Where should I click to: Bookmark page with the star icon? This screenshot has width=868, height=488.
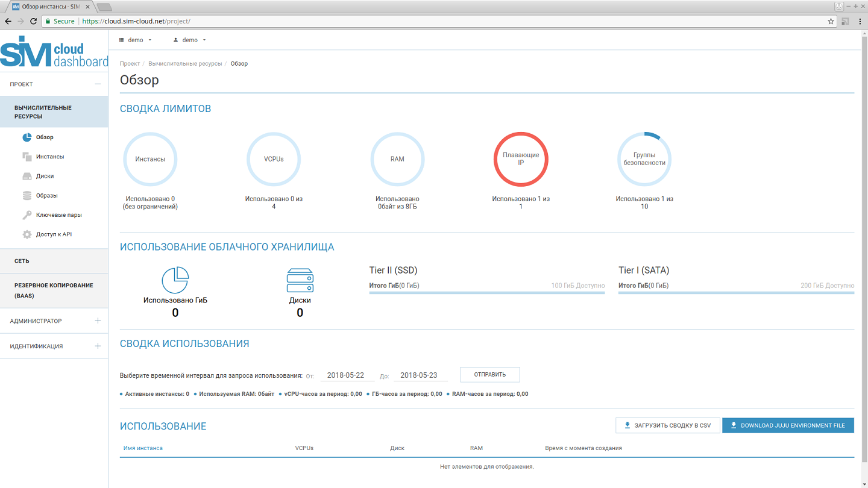pos(831,21)
